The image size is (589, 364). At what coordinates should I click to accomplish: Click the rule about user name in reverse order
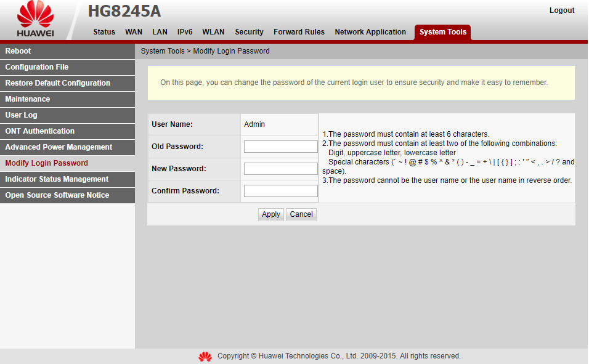tap(447, 180)
